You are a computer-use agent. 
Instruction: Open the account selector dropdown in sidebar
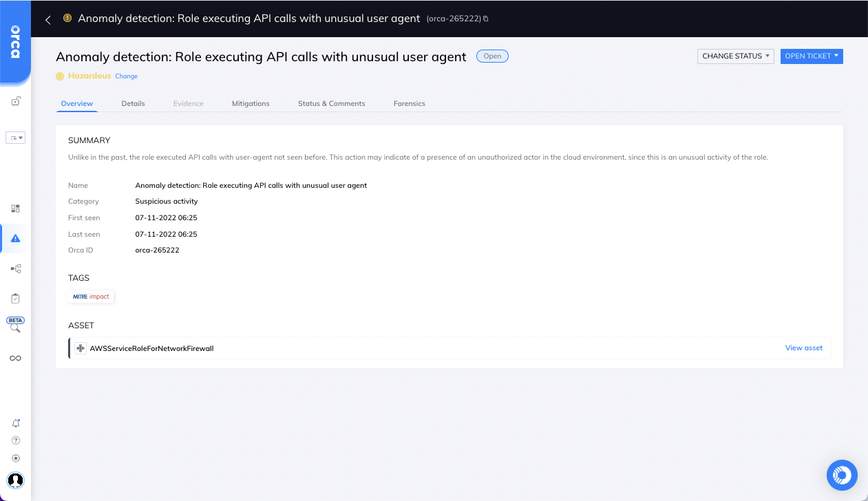[16, 138]
